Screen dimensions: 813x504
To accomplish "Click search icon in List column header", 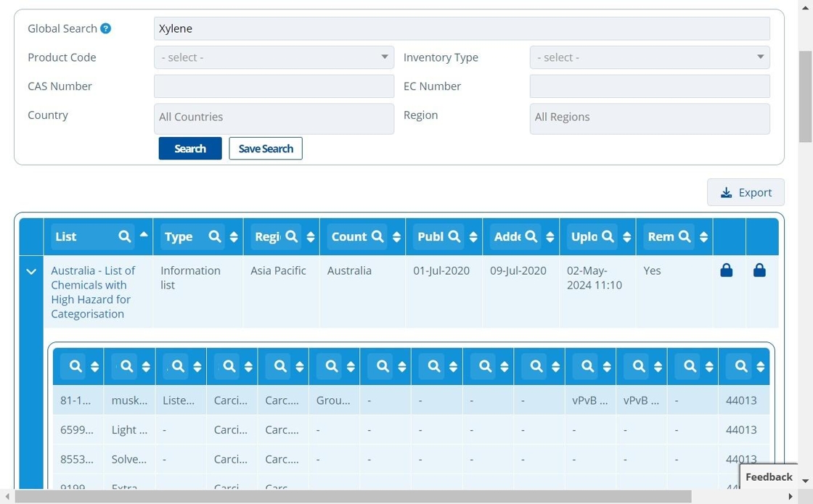I will coord(124,236).
